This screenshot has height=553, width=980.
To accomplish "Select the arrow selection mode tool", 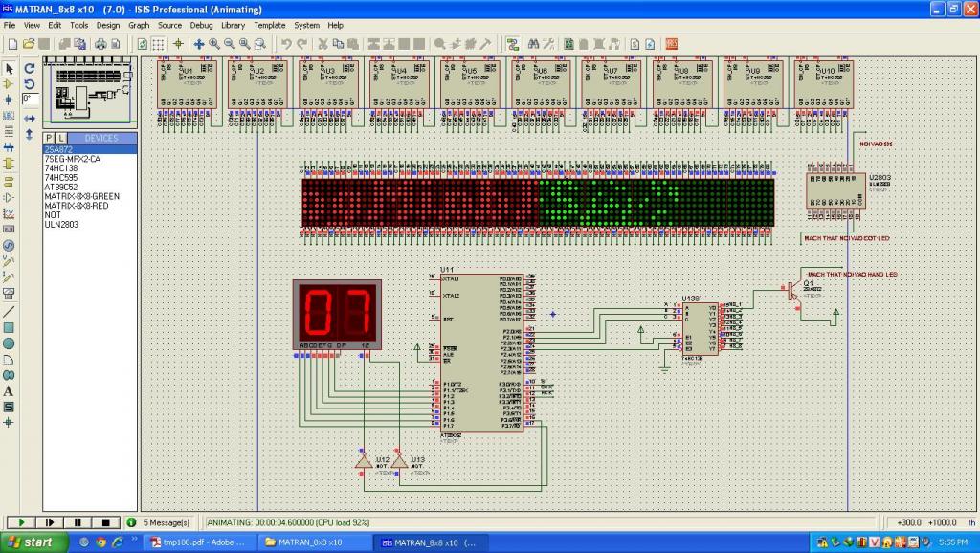I will coord(10,69).
